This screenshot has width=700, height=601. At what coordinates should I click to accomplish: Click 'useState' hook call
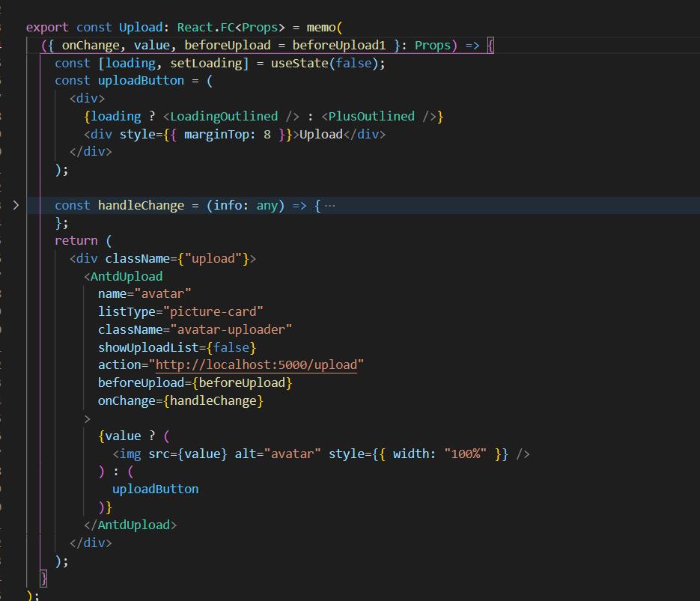299,63
